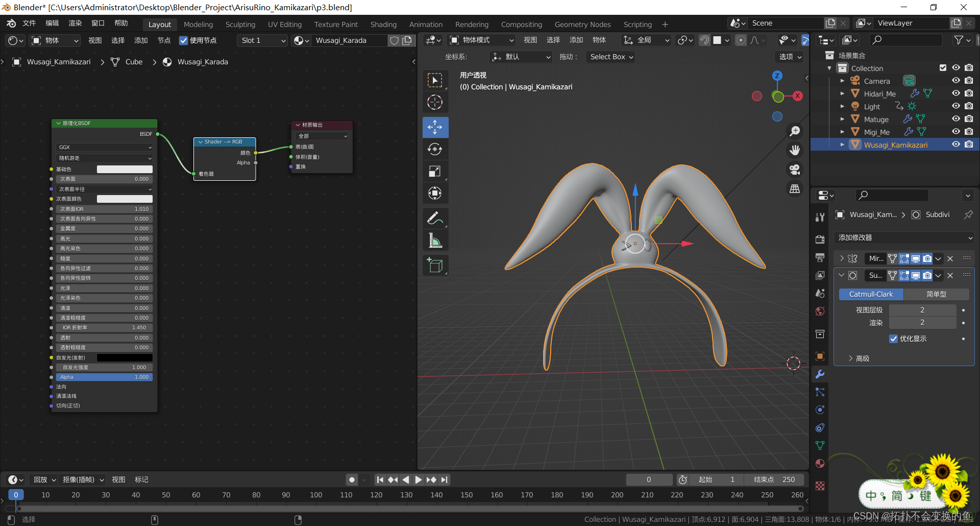980x526 pixels.
Task: Click the Z axis on navigation gizmo
Action: click(777, 76)
